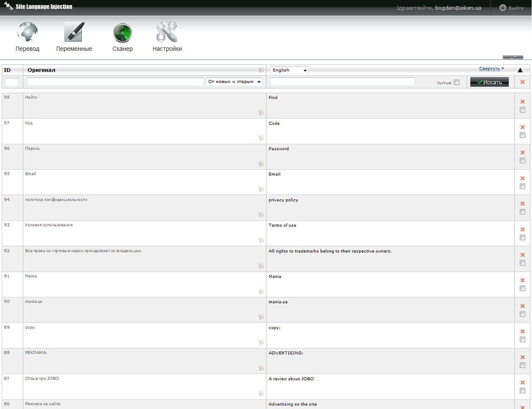Select the checkbox for row 94
532x409 pixels.
coord(522,212)
